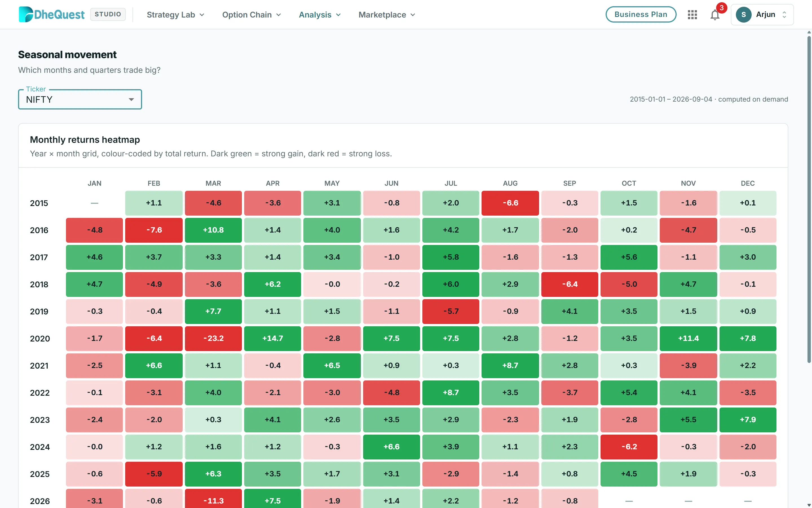
Task: Click the 2016 JAN cell -4.8
Action: (x=94, y=230)
